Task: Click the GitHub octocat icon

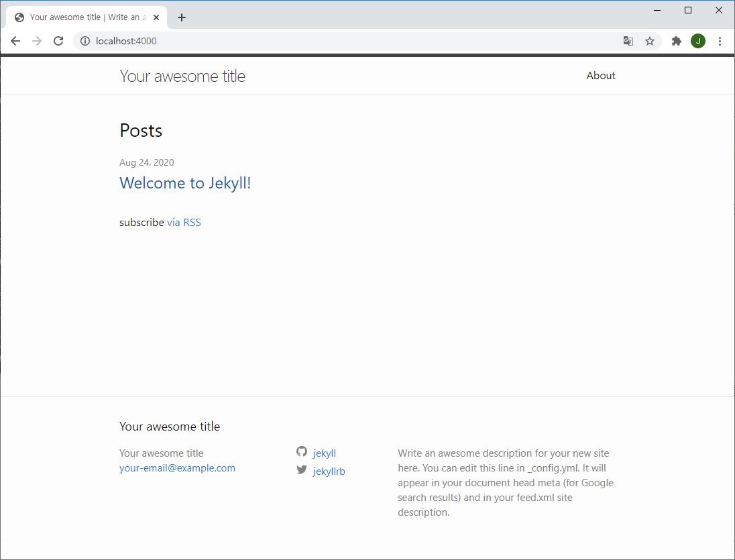Action: point(301,451)
